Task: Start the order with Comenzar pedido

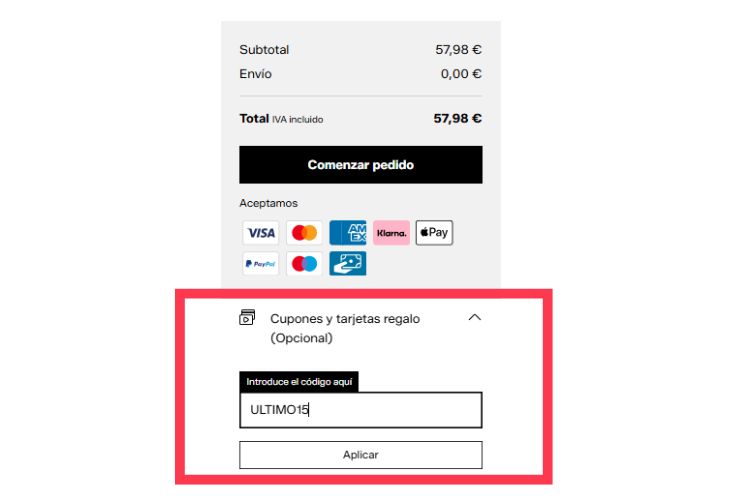Action: pyautogui.click(x=361, y=165)
